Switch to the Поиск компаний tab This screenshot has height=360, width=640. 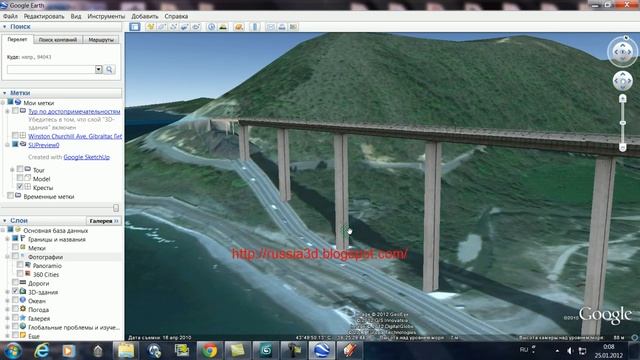coord(58,40)
